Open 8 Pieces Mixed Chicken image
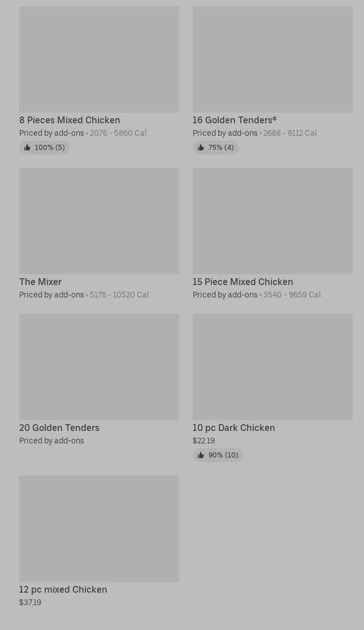Image resolution: width=364 pixels, height=630 pixels. click(99, 59)
